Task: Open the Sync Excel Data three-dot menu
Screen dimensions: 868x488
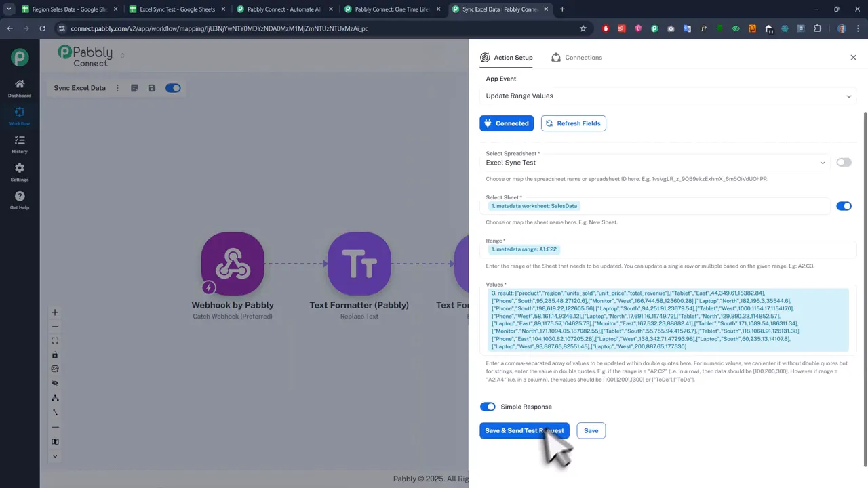Action: click(117, 88)
